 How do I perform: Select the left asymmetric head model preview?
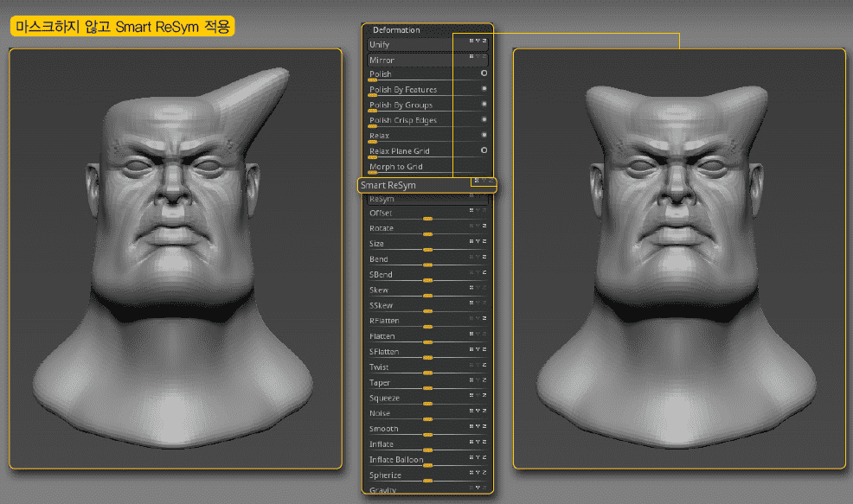(x=176, y=258)
